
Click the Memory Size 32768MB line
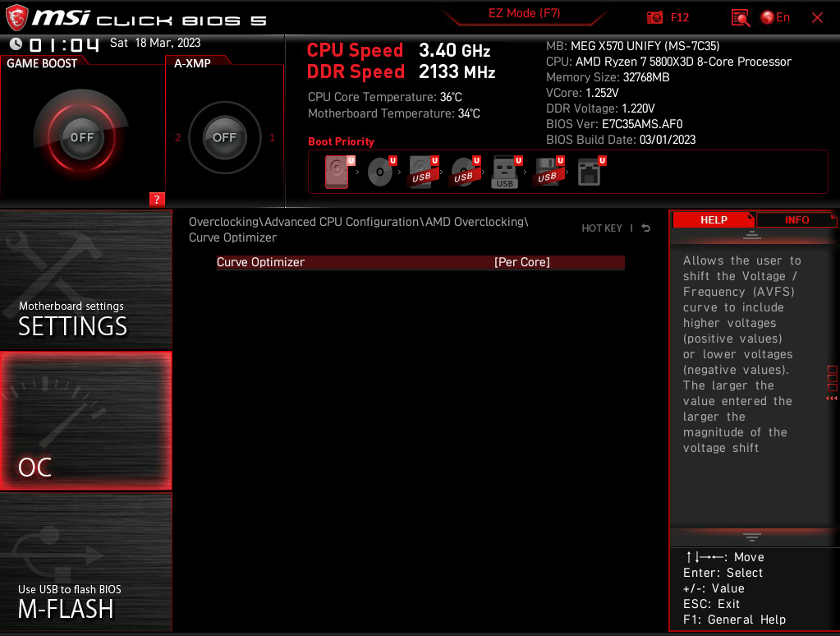point(608,77)
